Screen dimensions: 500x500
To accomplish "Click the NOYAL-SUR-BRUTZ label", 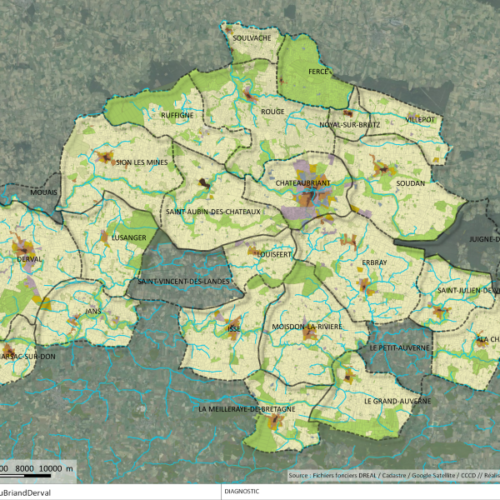I will 349,125.
